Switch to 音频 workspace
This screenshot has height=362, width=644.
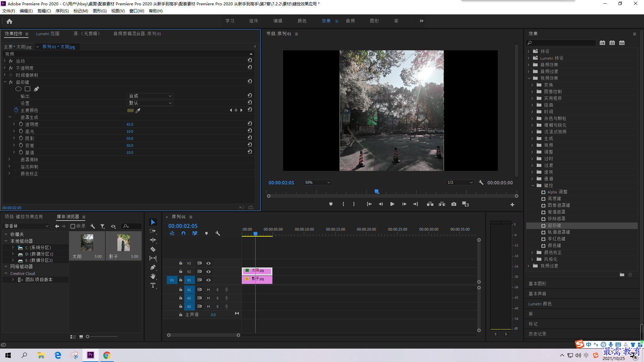pos(351,21)
